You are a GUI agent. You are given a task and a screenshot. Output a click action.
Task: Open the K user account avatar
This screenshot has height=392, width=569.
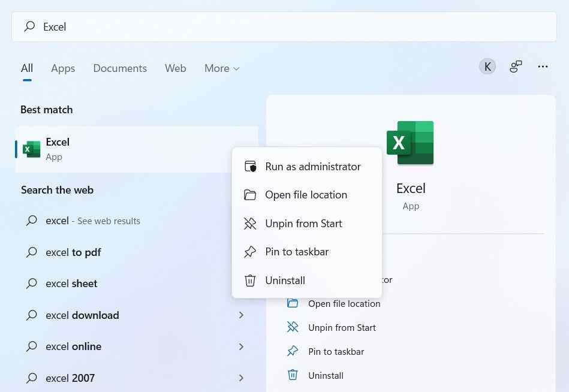click(x=487, y=67)
